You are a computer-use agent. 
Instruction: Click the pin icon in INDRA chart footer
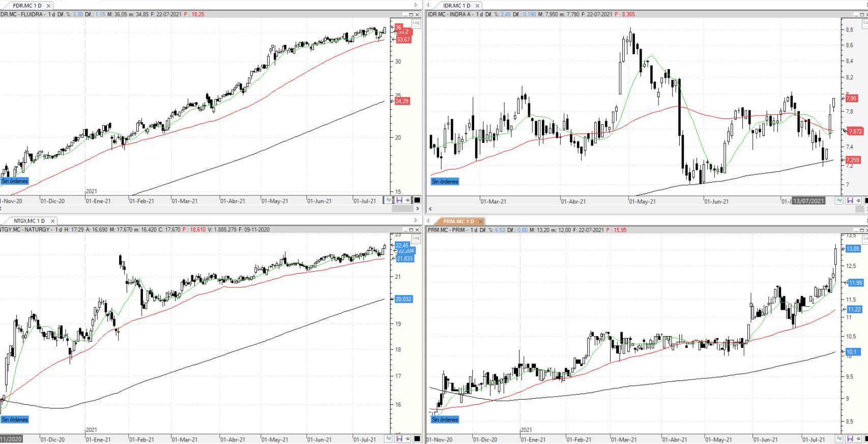coord(858,201)
